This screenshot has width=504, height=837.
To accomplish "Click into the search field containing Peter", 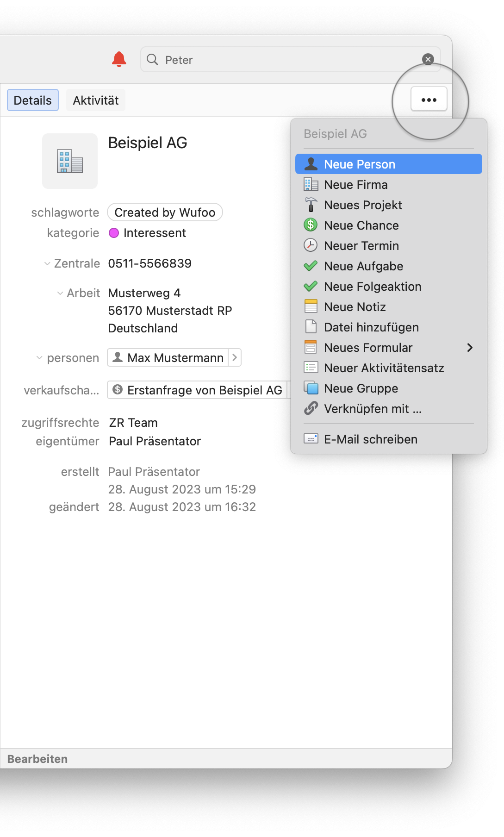I will pos(287,60).
